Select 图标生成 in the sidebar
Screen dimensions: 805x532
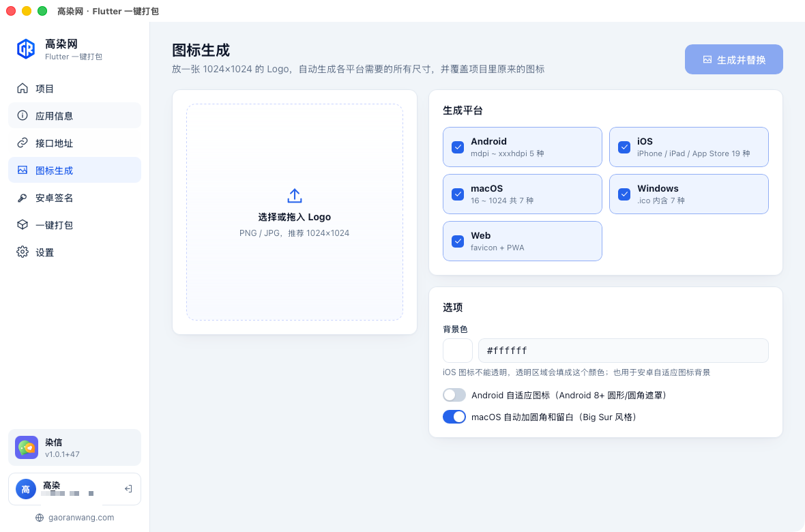(x=74, y=170)
